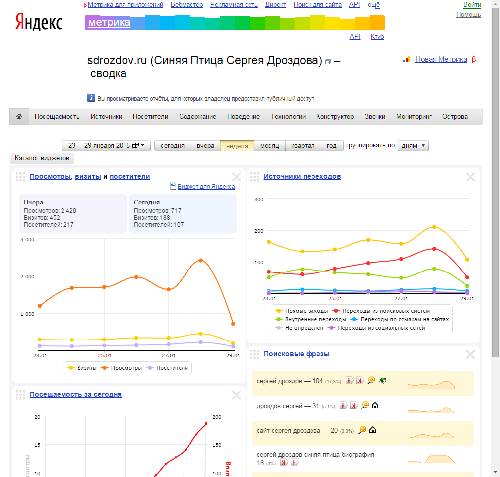Follow the Новая Метрика link
Image resolution: width=500 pixels, height=477 pixels.
441,60
